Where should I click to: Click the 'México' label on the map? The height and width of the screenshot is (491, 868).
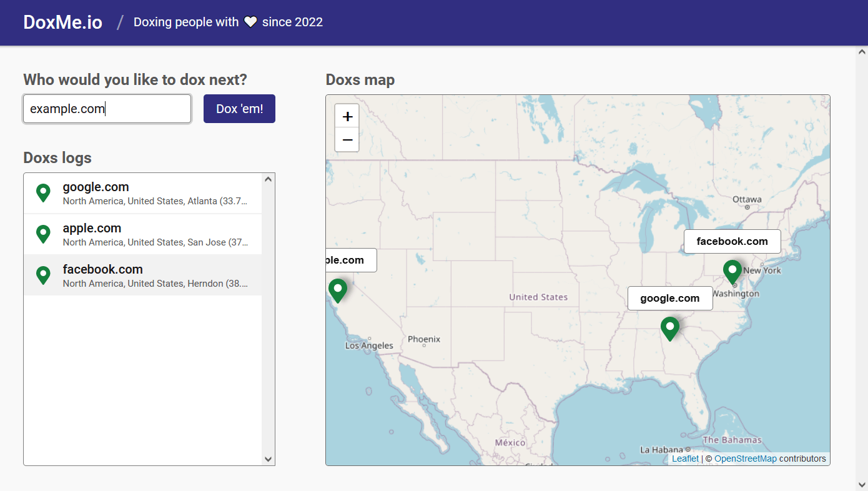(511, 442)
